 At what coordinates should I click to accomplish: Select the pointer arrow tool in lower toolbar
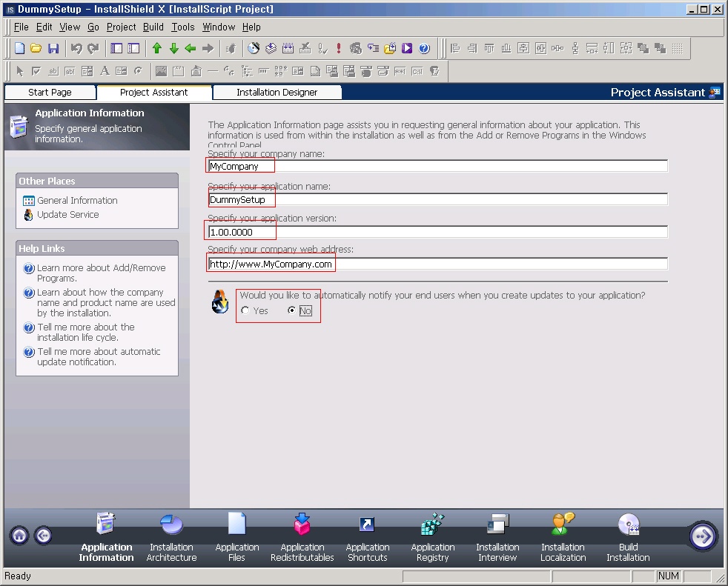(19, 71)
